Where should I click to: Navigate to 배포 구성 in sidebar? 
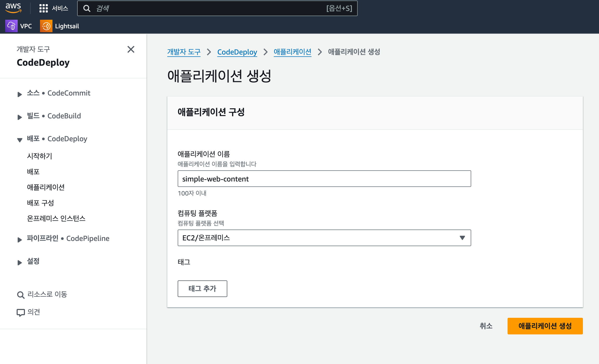point(41,203)
